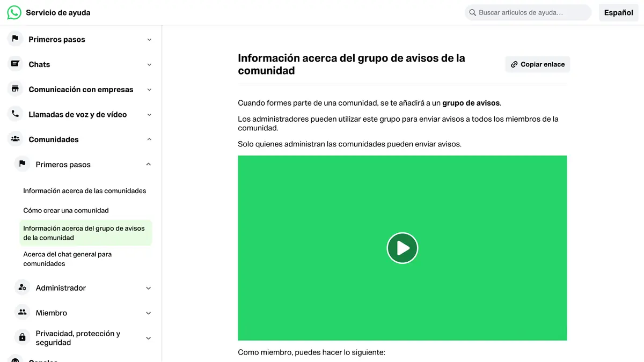Click the admin gear-person icon beside Administrador
Screen dimensions: 644x362
click(22, 287)
